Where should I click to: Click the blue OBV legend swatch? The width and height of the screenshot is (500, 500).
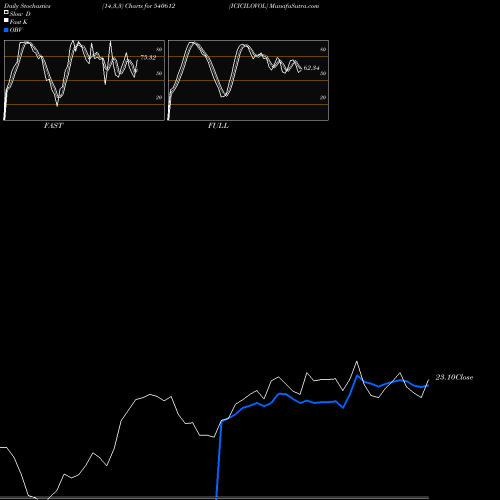click(x=6, y=30)
